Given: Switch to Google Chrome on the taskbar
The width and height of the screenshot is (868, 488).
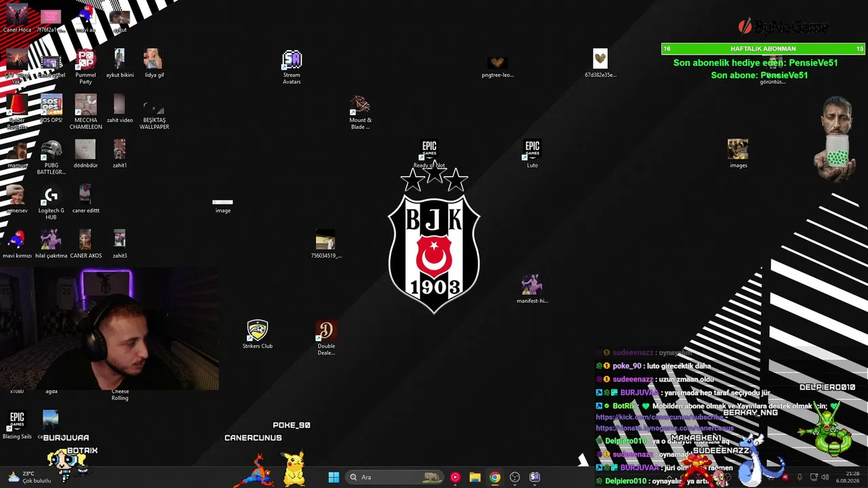Looking at the screenshot, I should (x=495, y=477).
